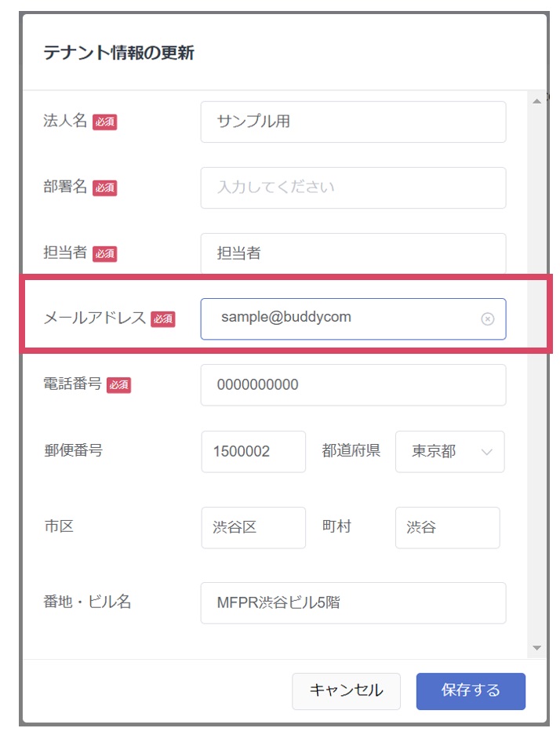
Task: Click the 必須 badge beside メールアドレス
Action: click(163, 319)
